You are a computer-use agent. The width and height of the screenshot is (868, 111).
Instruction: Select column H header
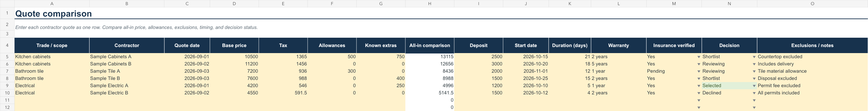pyautogui.click(x=429, y=3)
